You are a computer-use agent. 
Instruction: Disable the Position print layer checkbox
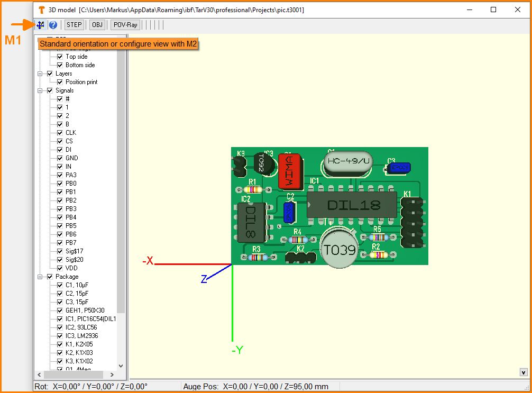[x=60, y=82]
